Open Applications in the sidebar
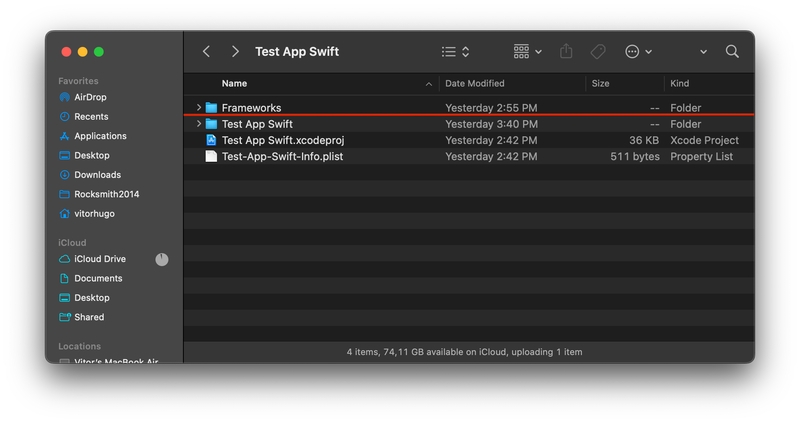Screen dimensions: 800x423 100,136
